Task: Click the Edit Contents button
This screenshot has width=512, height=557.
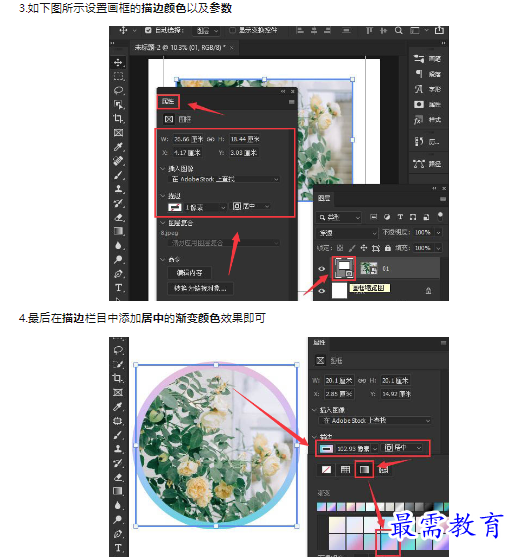Action: click(189, 273)
